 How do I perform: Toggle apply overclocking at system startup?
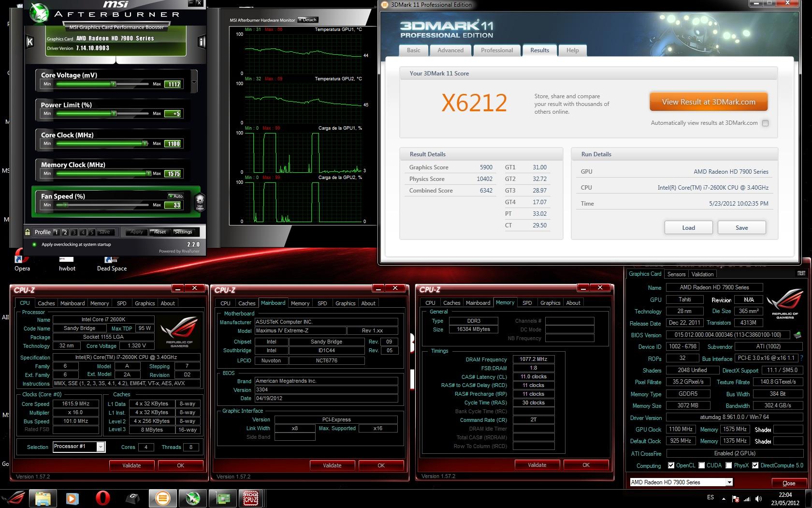(x=34, y=244)
